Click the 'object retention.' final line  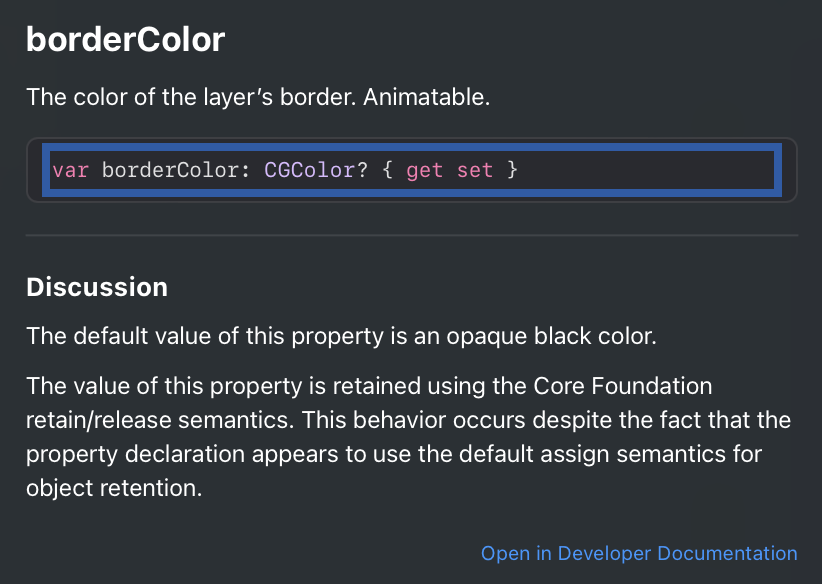(x=114, y=488)
